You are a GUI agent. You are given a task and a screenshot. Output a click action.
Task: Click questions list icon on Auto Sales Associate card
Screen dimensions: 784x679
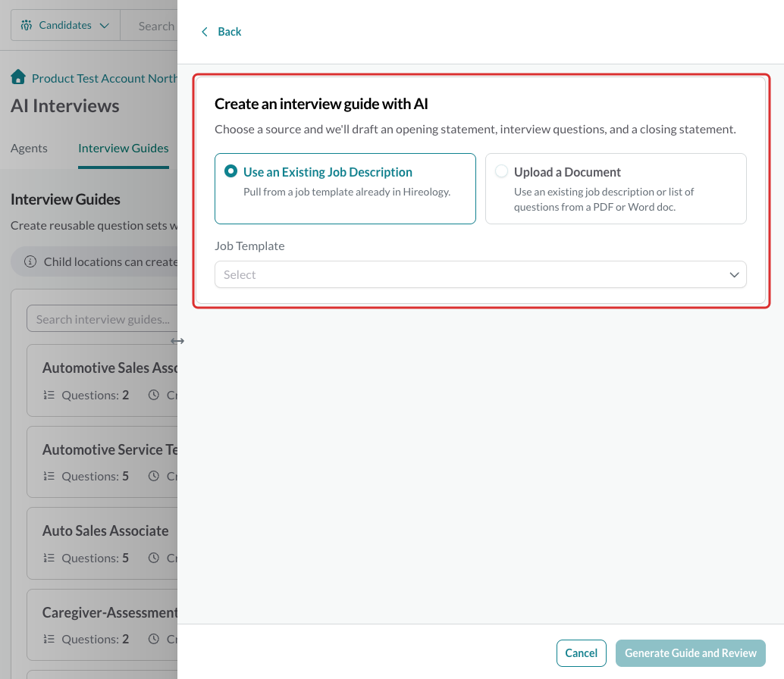49,558
